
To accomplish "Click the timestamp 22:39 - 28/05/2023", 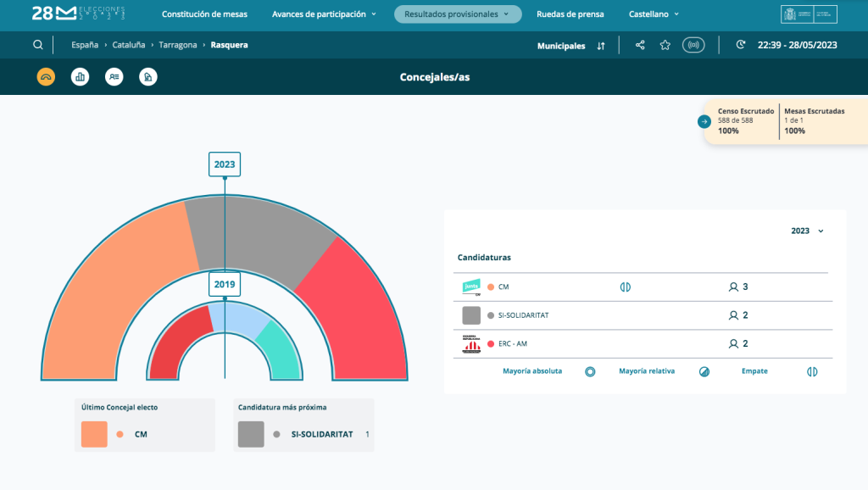I will [797, 46].
